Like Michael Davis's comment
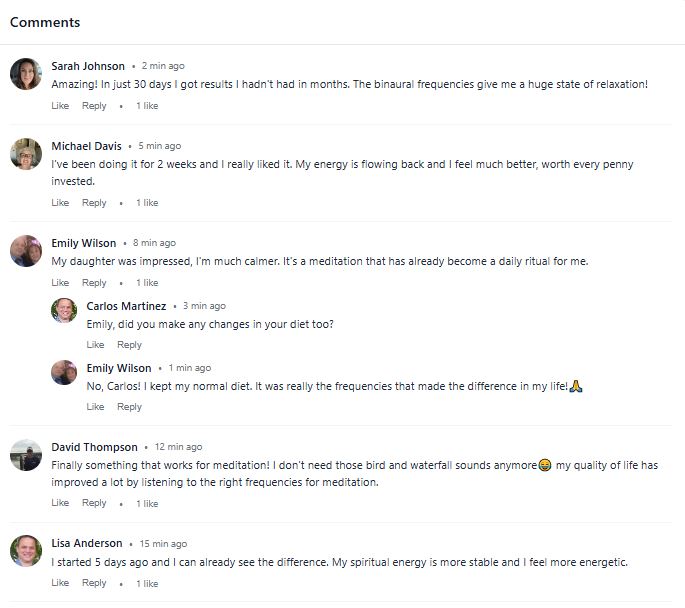This screenshot has width=685, height=608. [60, 203]
